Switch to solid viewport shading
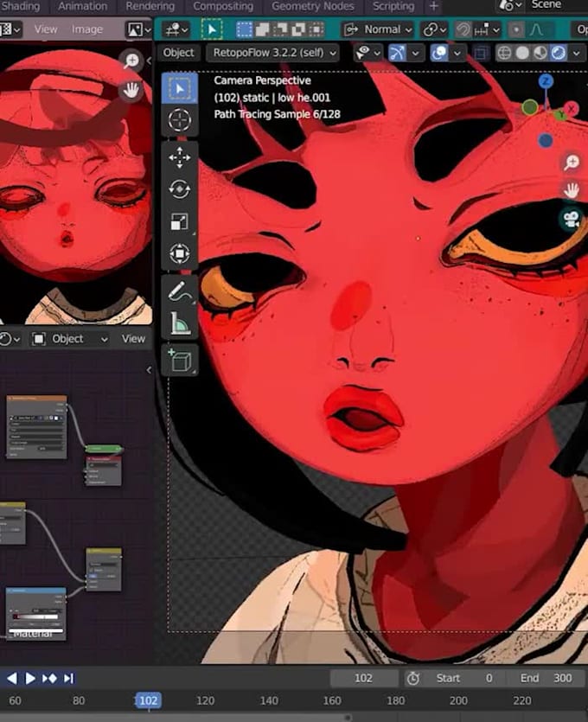This screenshot has width=588, height=722. coord(522,53)
